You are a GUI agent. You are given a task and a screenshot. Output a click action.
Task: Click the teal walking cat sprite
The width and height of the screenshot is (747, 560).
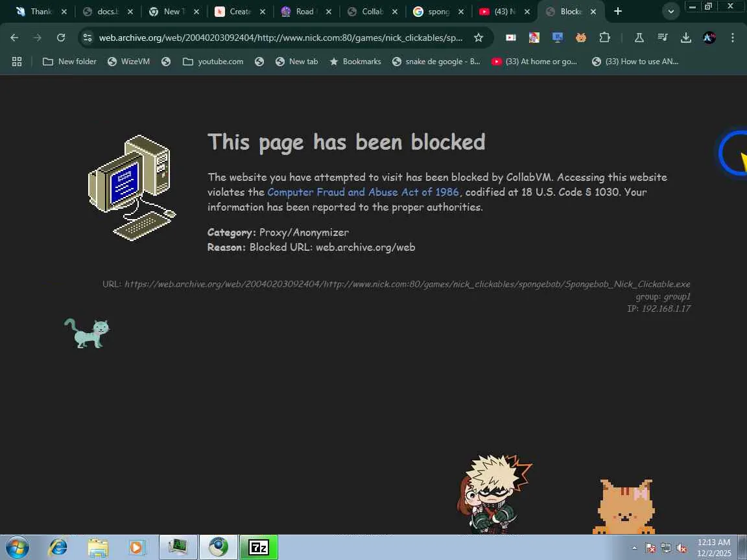coord(87,333)
